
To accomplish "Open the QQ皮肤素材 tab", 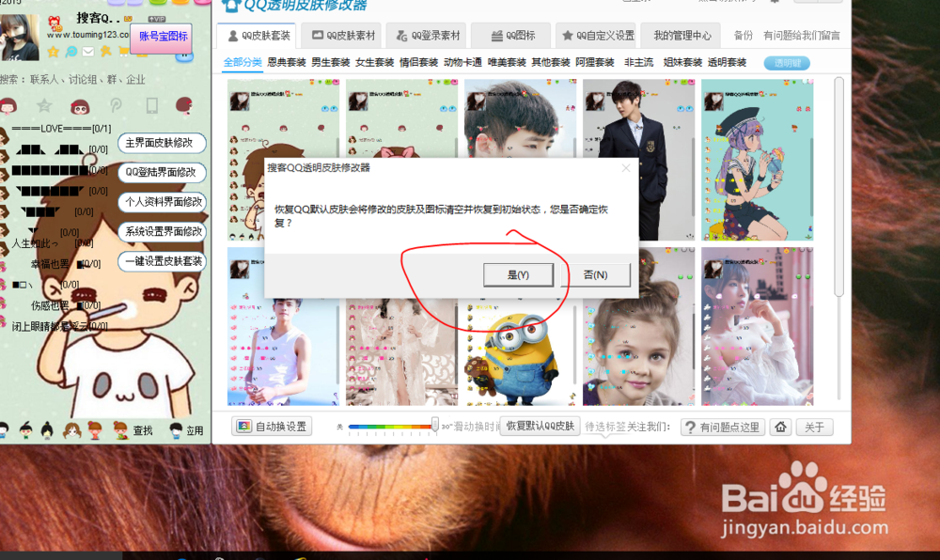I will (343, 36).
